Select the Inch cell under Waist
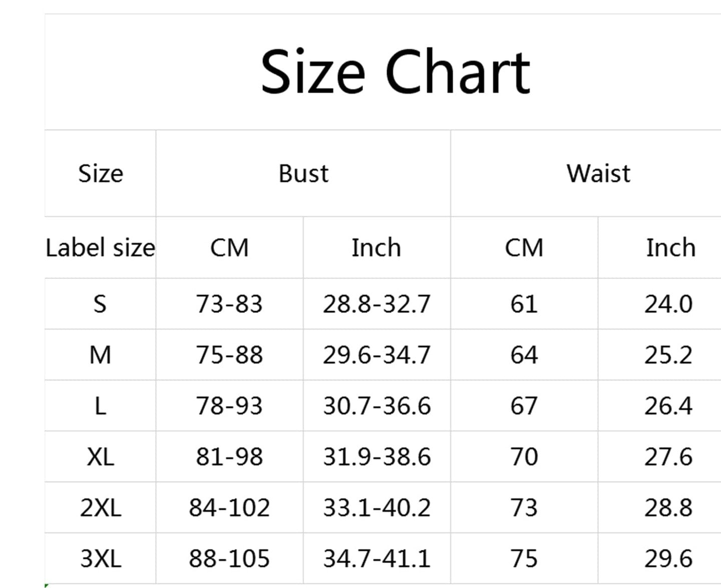 [x=670, y=248]
